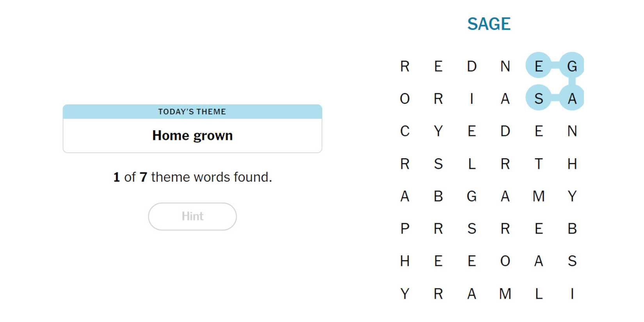
Task: Select the letter I in the bottom row
Action: tap(572, 294)
